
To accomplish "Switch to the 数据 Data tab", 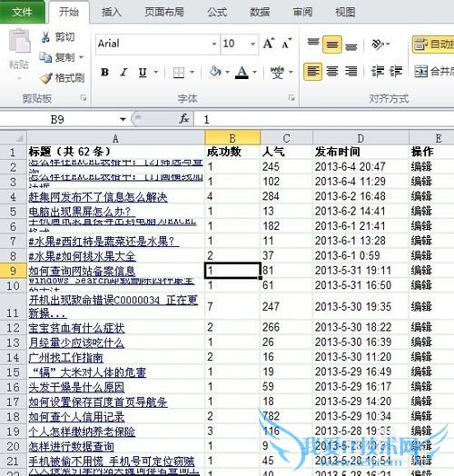I will pyautogui.click(x=260, y=12).
